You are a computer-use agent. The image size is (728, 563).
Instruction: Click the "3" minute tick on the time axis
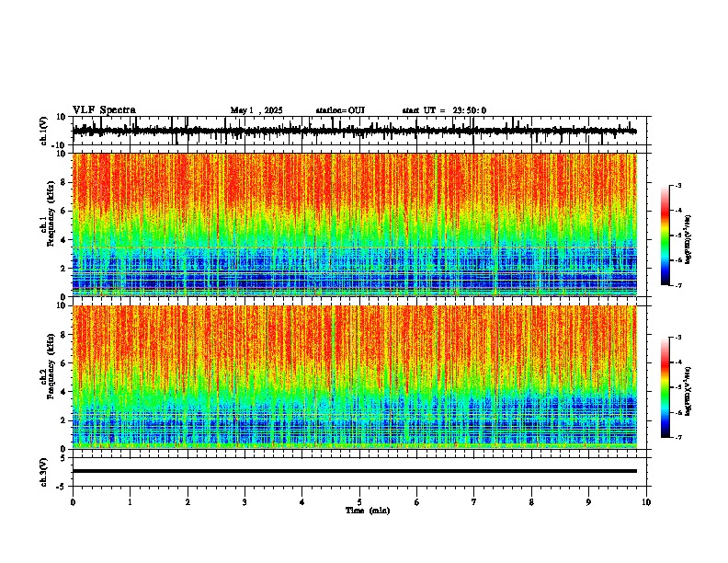click(245, 502)
